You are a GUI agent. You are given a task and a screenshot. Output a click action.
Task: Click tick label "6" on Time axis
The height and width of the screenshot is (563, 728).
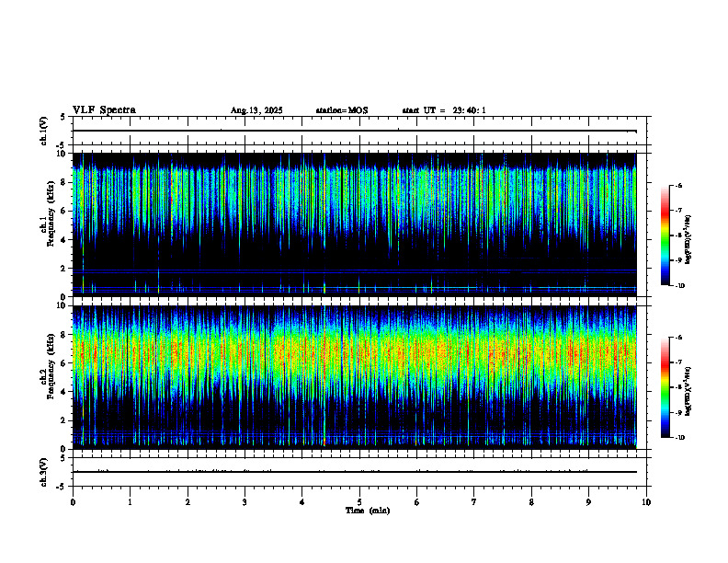[x=417, y=502]
